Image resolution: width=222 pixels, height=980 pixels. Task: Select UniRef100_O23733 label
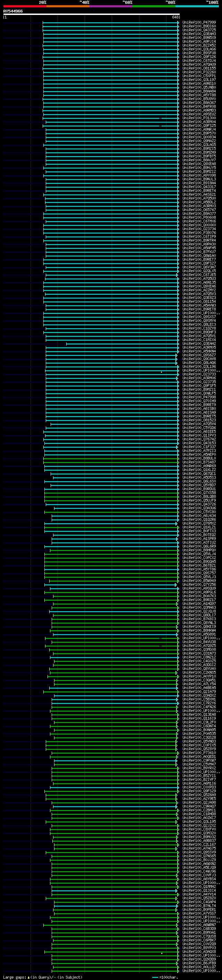(199, 374)
